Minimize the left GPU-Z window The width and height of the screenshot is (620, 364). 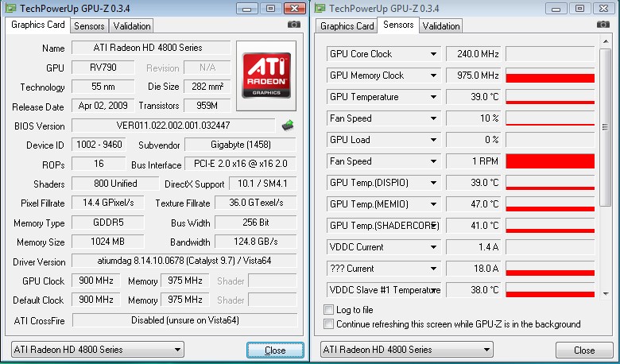[x=247, y=8]
